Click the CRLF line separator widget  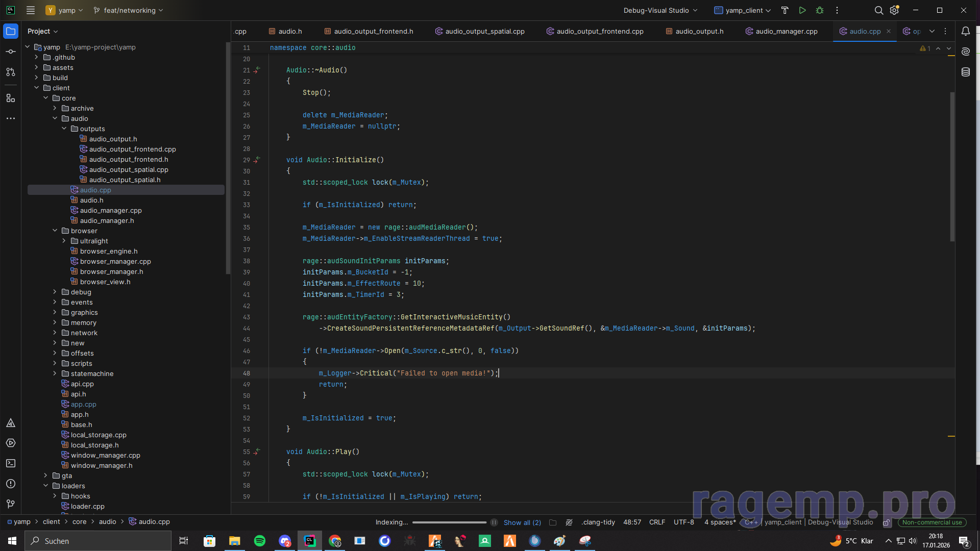pos(657,522)
